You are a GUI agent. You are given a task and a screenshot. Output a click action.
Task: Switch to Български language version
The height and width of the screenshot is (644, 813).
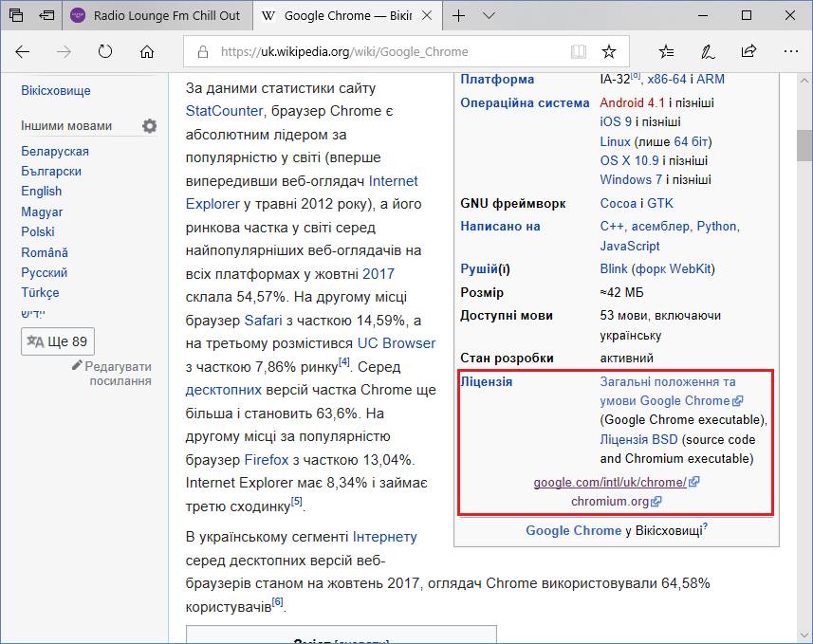[x=51, y=171]
